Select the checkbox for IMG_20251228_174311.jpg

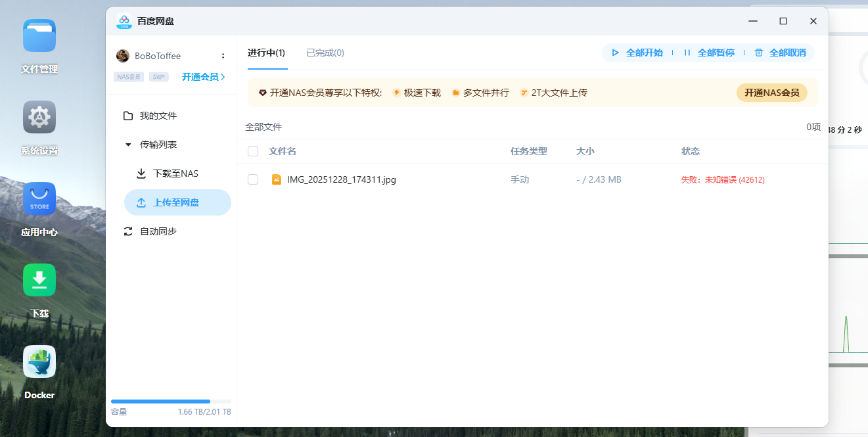click(252, 179)
